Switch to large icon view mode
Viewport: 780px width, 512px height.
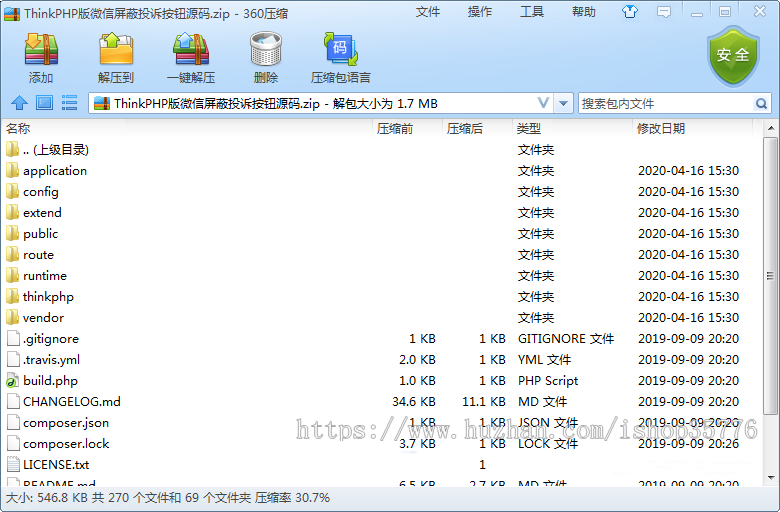click(44, 103)
